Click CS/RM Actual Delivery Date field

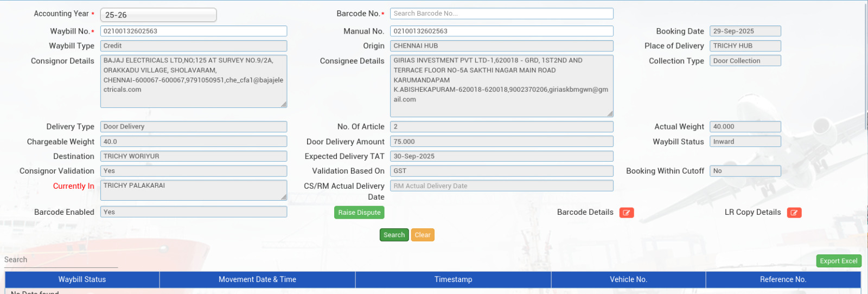pyautogui.click(x=501, y=186)
